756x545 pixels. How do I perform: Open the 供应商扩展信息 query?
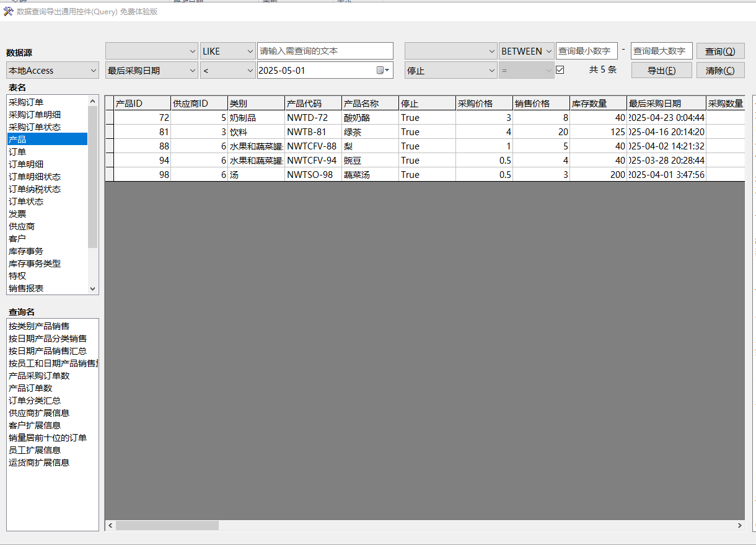click(53, 413)
